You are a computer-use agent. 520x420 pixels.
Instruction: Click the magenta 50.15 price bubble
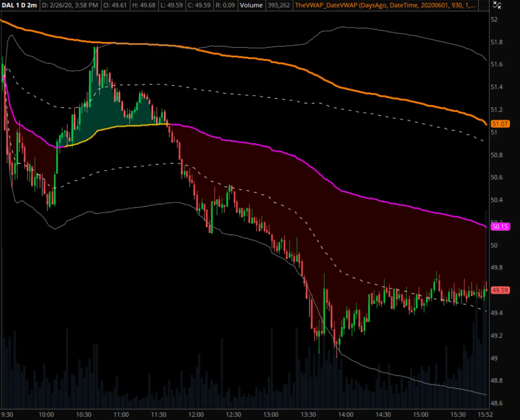pyautogui.click(x=500, y=227)
